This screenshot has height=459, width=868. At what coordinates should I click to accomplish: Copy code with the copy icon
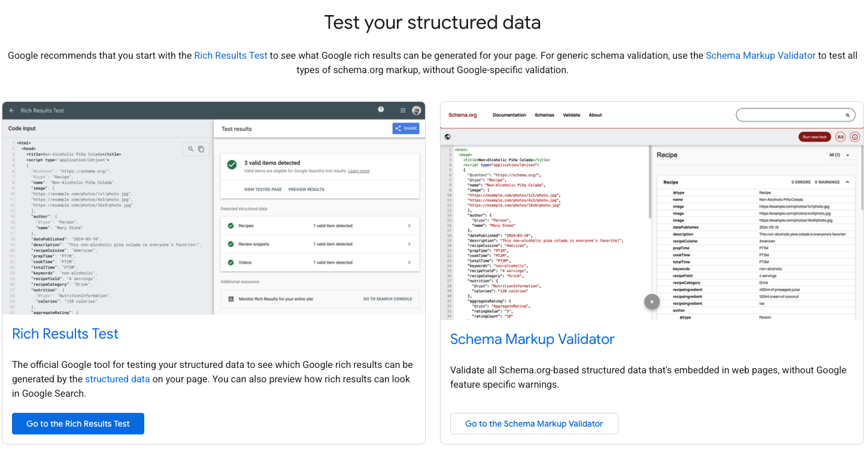point(201,149)
